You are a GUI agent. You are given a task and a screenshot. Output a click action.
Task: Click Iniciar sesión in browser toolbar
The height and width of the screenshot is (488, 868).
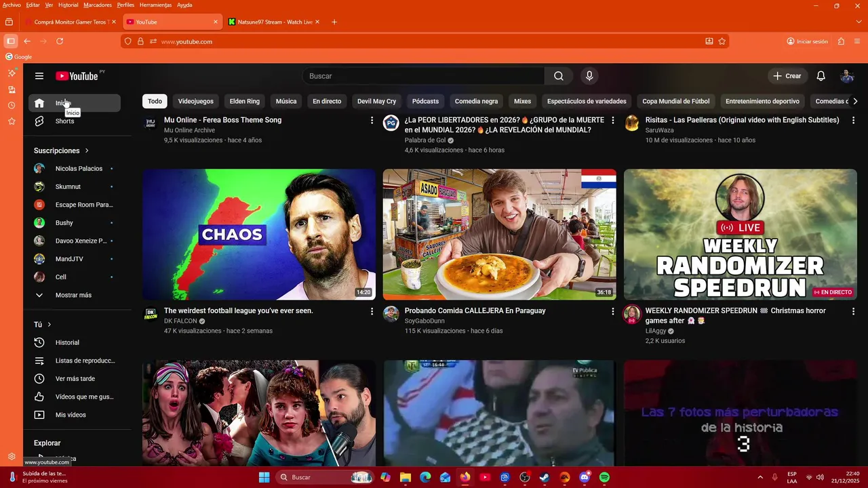808,41
